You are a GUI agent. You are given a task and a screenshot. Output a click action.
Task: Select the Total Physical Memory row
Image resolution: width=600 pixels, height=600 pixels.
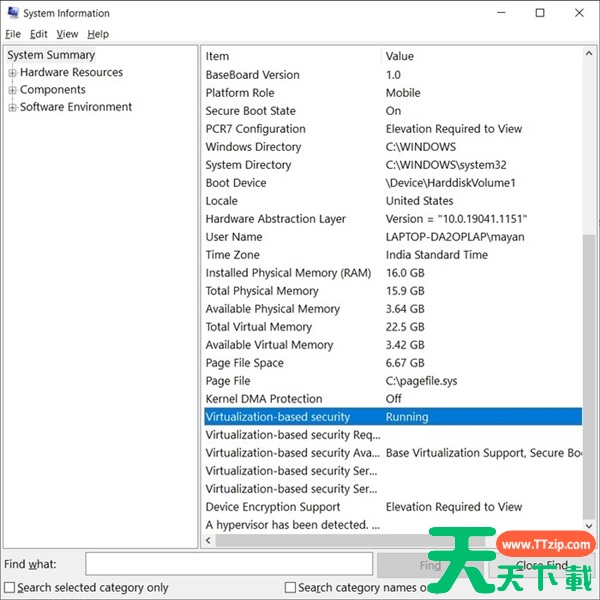(x=393, y=290)
